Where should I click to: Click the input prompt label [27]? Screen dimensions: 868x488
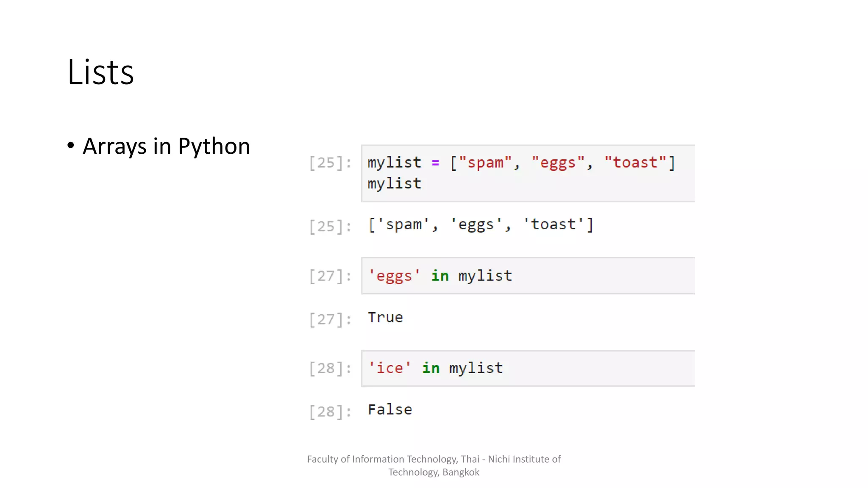coord(330,276)
